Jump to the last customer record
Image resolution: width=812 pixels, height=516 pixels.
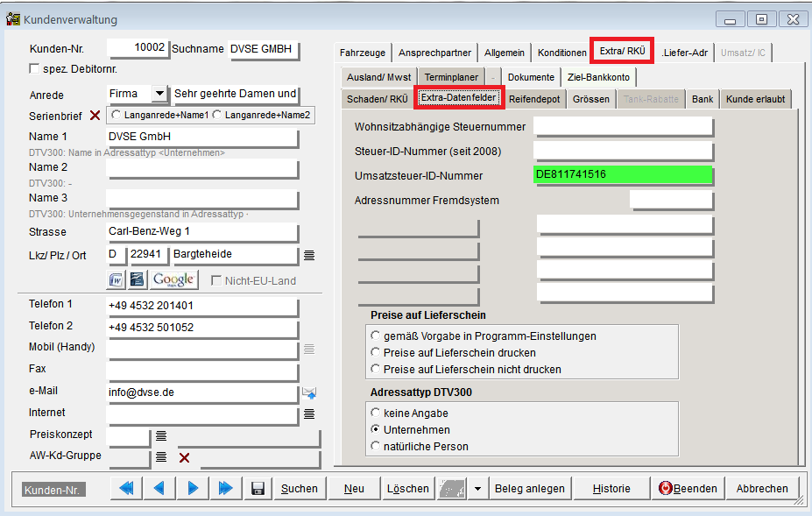225,489
